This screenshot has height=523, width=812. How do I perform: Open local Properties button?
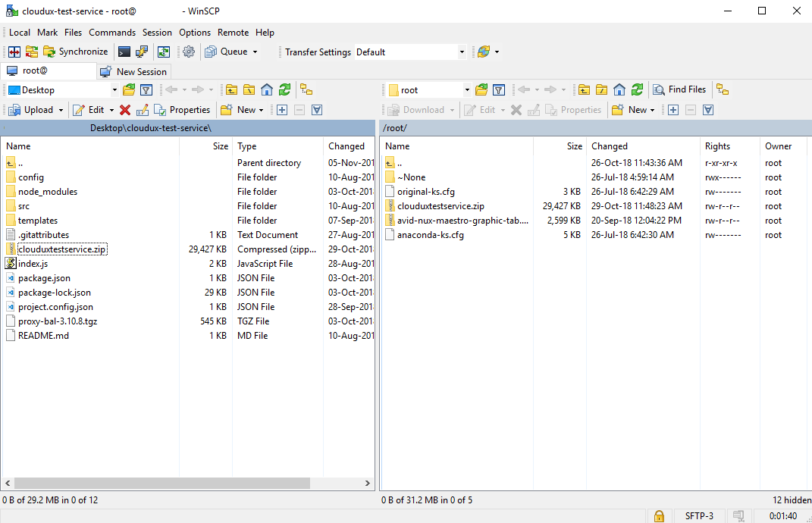pyautogui.click(x=182, y=110)
